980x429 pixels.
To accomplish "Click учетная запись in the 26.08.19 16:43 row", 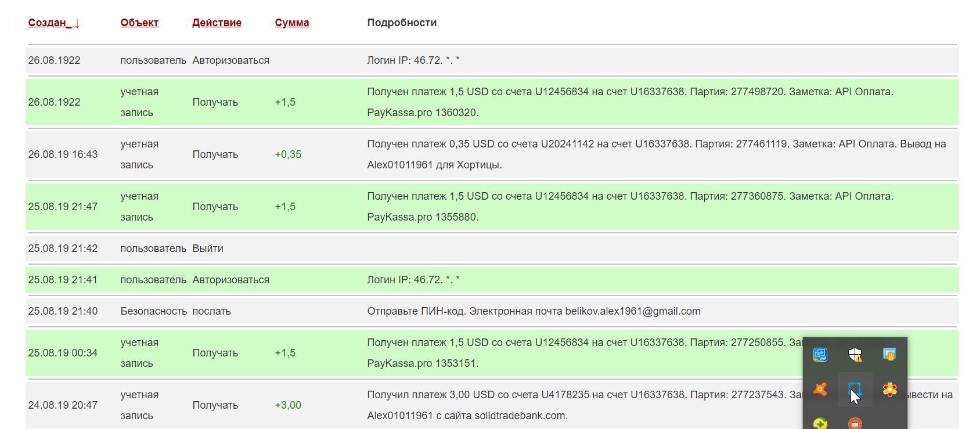I will (139, 154).
